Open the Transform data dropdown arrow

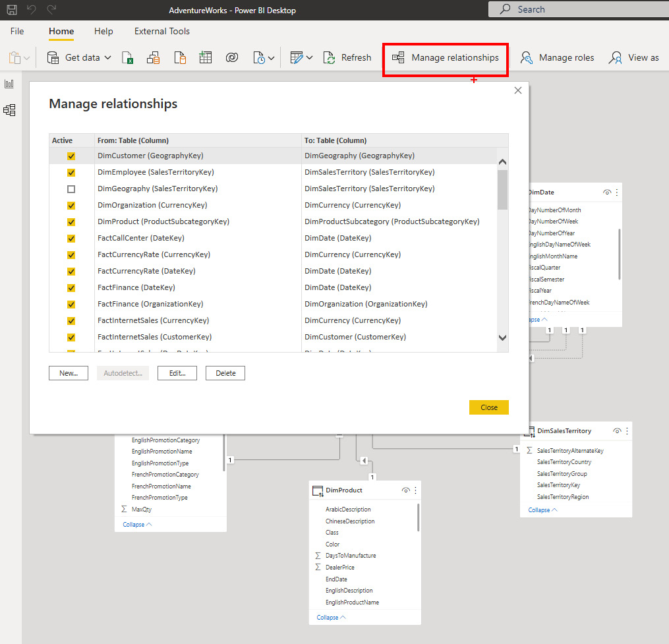coord(309,58)
